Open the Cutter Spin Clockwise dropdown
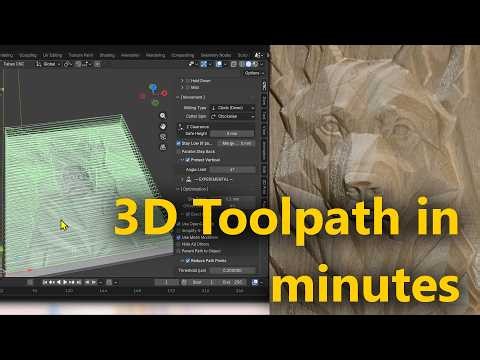Image resolution: width=480 pixels, height=360 pixels. point(232,116)
